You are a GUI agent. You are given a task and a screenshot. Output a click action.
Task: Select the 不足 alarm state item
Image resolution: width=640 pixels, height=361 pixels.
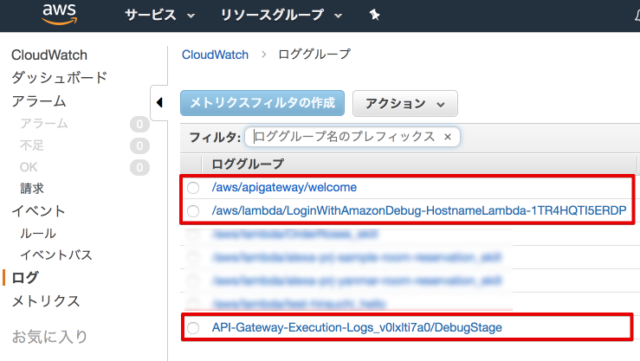click(x=32, y=145)
